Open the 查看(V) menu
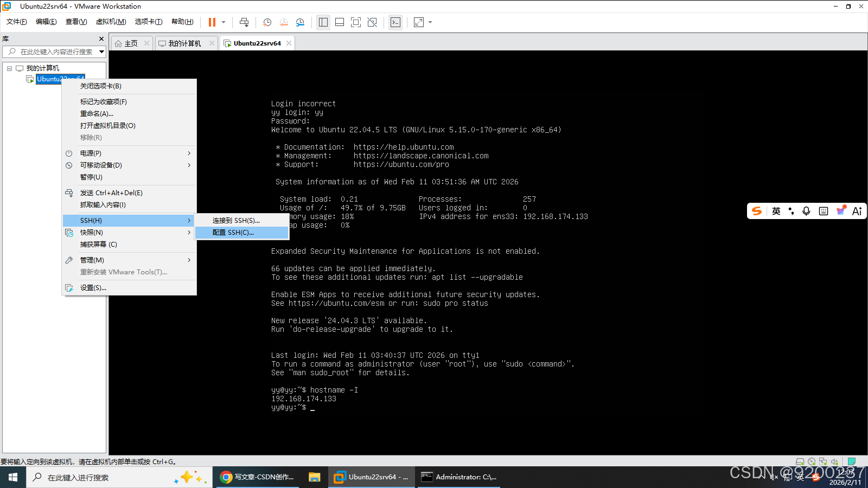The image size is (868, 488). point(76,22)
